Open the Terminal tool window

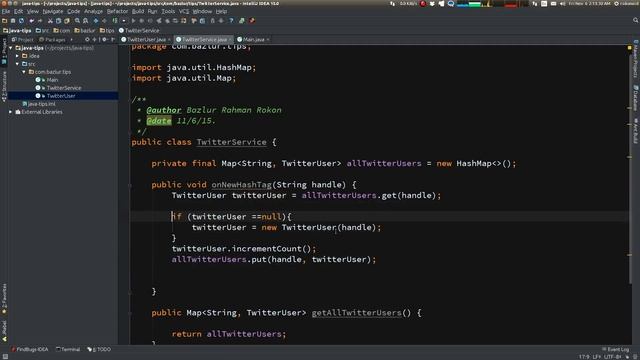point(68,349)
